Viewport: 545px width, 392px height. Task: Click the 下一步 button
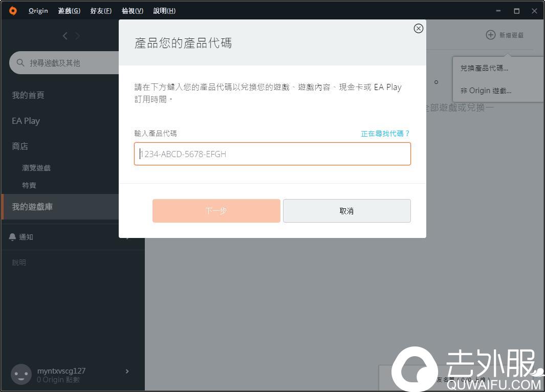tap(216, 211)
